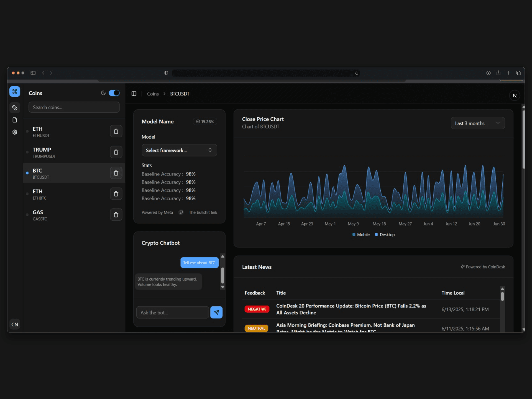The image size is (532, 399).
Task: Click the 'Tell me about BTC.' chat bubble
Action: coord(199,263)
